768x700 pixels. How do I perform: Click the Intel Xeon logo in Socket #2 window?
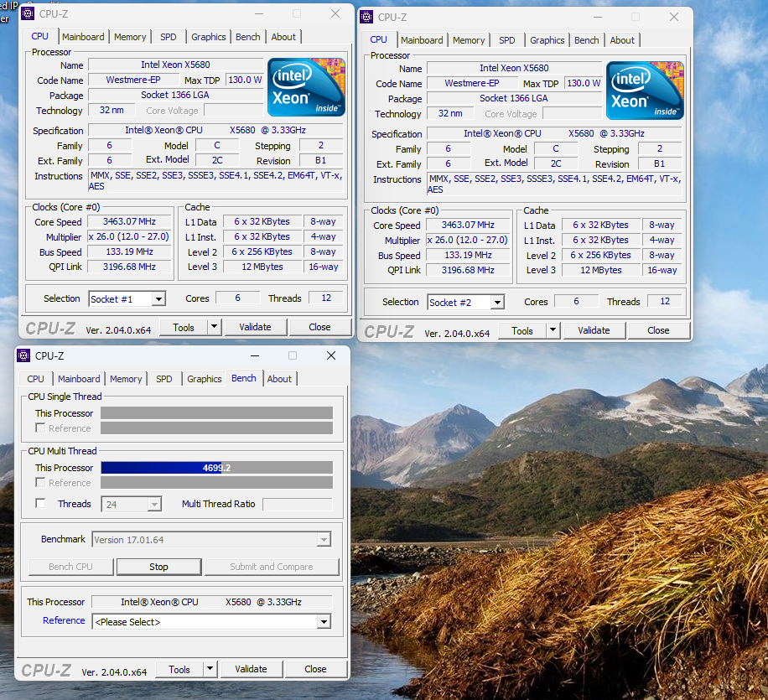645,91
